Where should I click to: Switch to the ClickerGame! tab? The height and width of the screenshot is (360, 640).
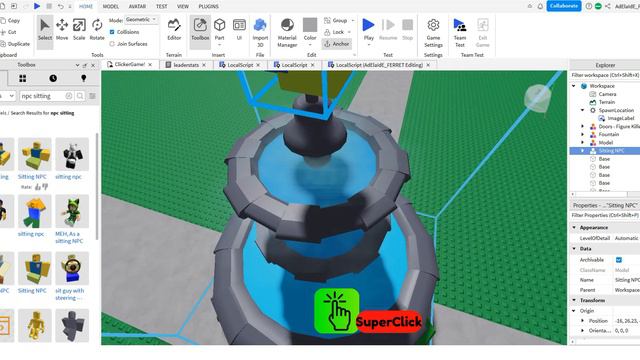[x=130, y=65]
